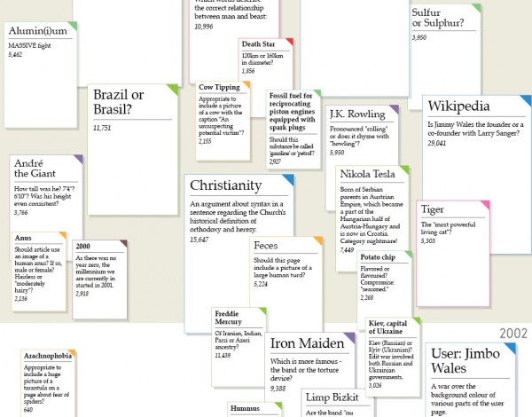Click the 1,856 count on Death Star card
This screenshot has width=532, height=417.
click(248, 71)
